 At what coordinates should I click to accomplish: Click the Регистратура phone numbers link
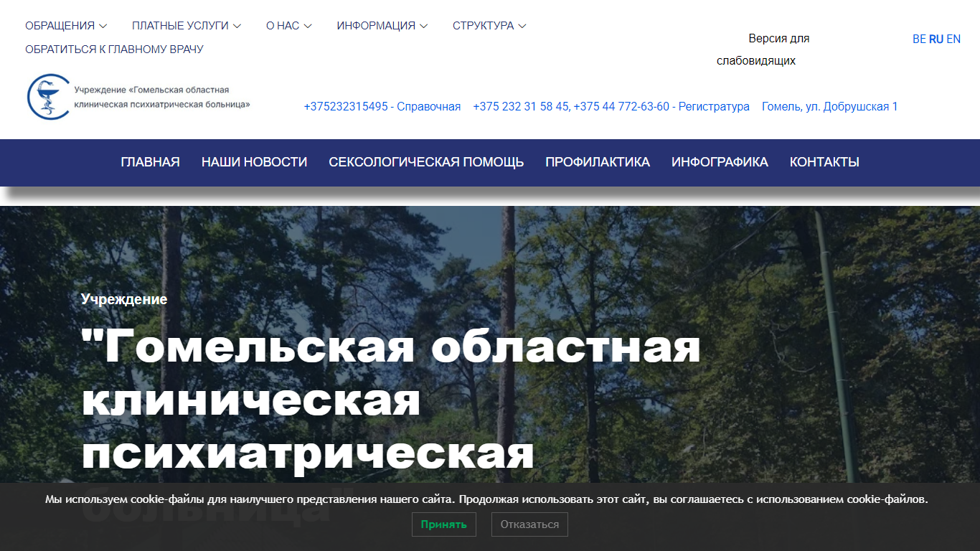pyautogui.click(x=611, y=107)
